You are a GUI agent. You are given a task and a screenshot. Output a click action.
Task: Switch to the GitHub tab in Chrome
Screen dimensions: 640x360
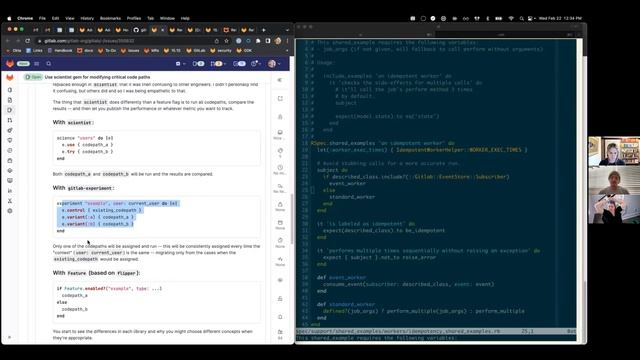click(x=139, y=30)
